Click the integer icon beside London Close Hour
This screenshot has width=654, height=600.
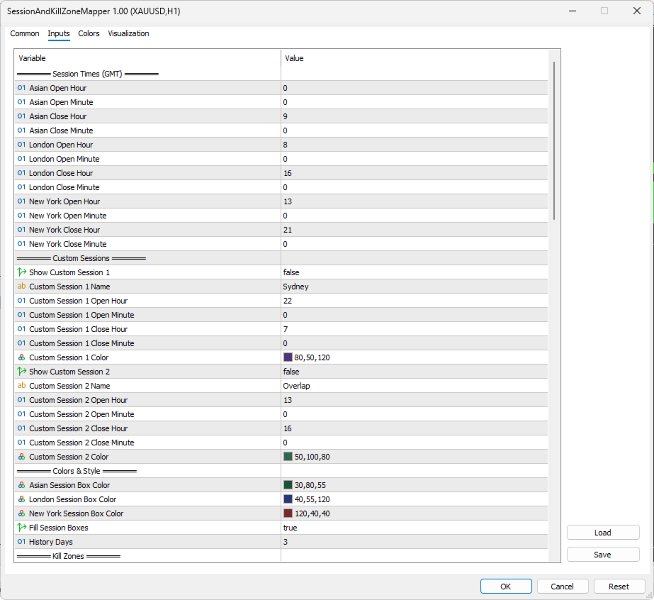click(22, 173)
